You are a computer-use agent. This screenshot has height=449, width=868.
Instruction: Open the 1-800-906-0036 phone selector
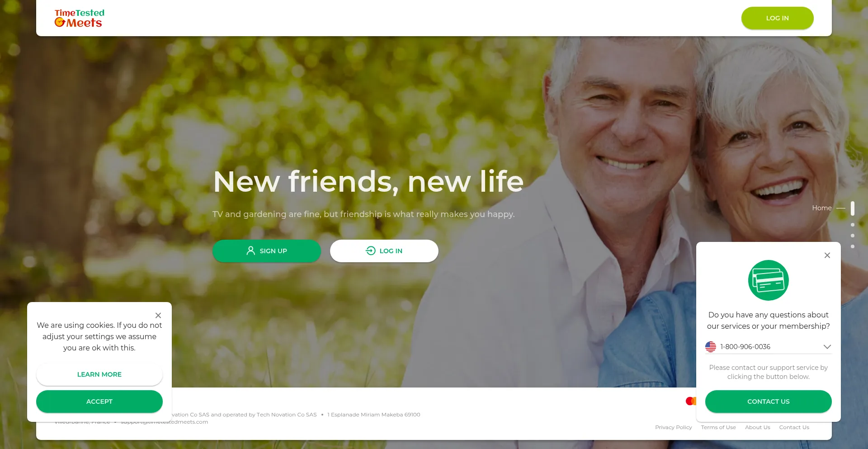coord(769,347)
